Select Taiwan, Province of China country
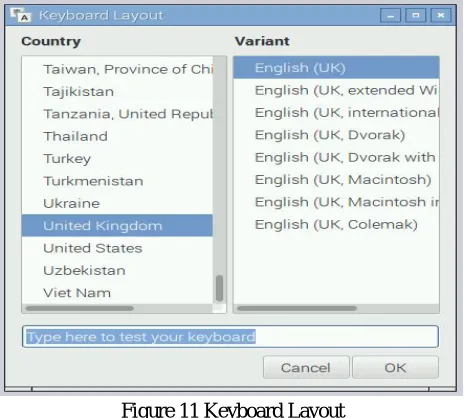This screenshot has width=464, height=418. coord(117,69)
